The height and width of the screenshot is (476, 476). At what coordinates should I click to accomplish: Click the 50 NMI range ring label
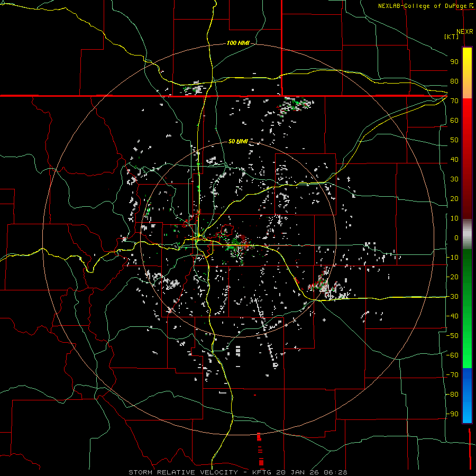(238, 141)
